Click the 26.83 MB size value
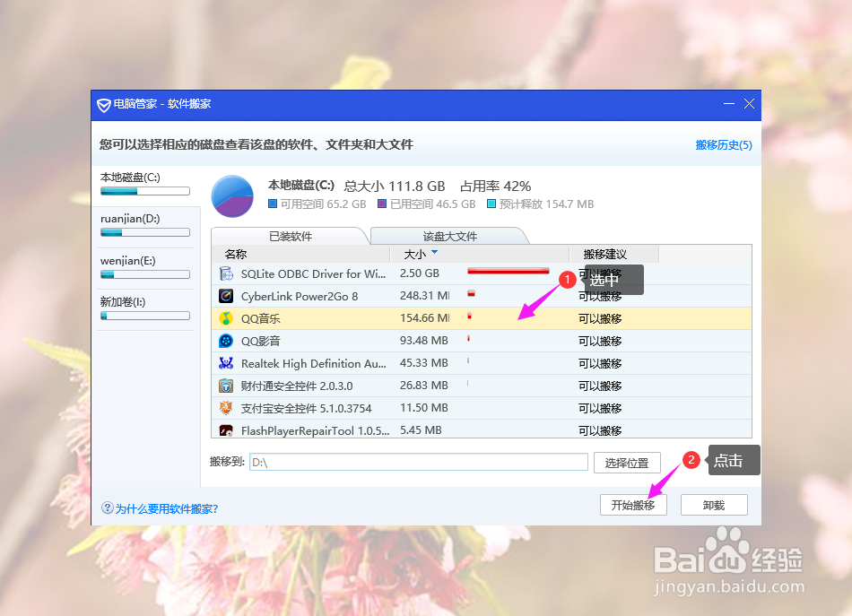852x616 pixels. point(424,386)
